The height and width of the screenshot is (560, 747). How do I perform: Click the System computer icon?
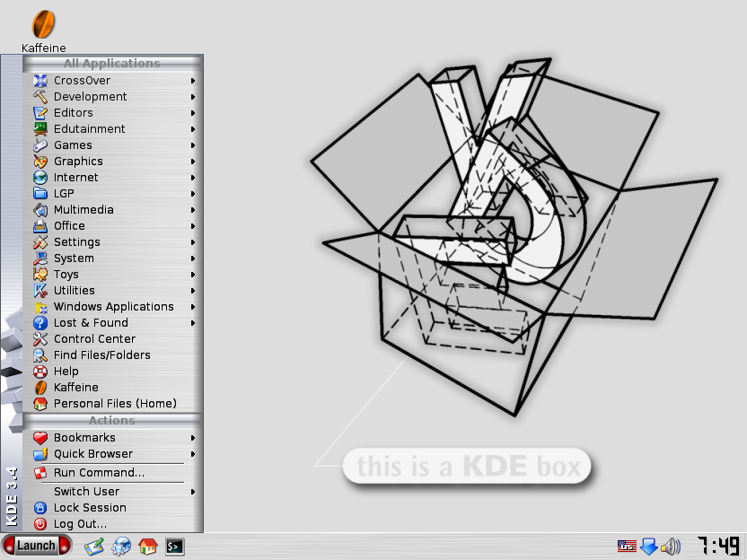pos(40,258)
